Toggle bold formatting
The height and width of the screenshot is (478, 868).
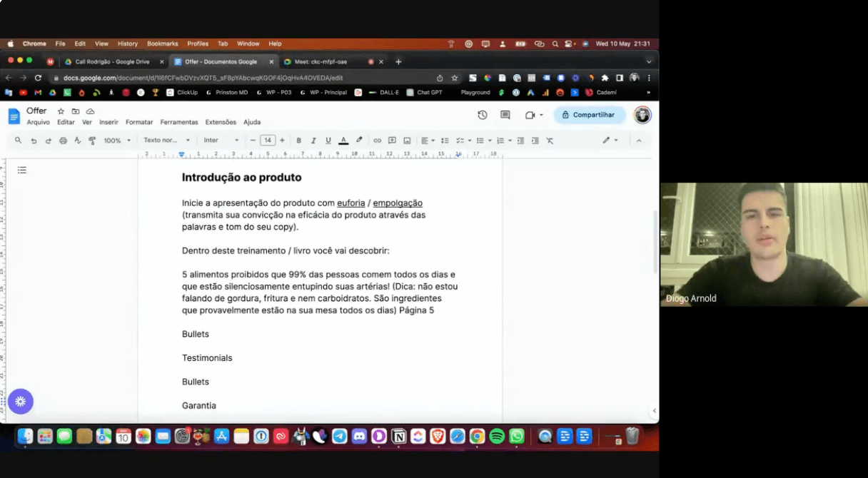299,141
